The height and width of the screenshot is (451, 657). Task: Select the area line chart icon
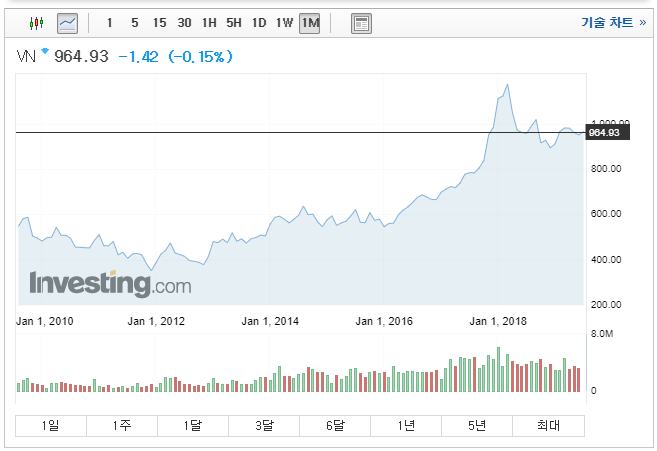point(67,23)
